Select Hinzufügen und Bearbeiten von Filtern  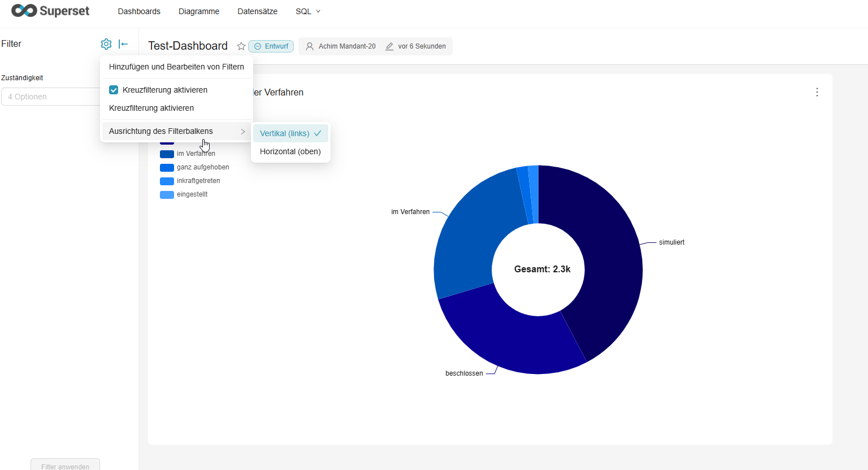[x=176, y=67]
